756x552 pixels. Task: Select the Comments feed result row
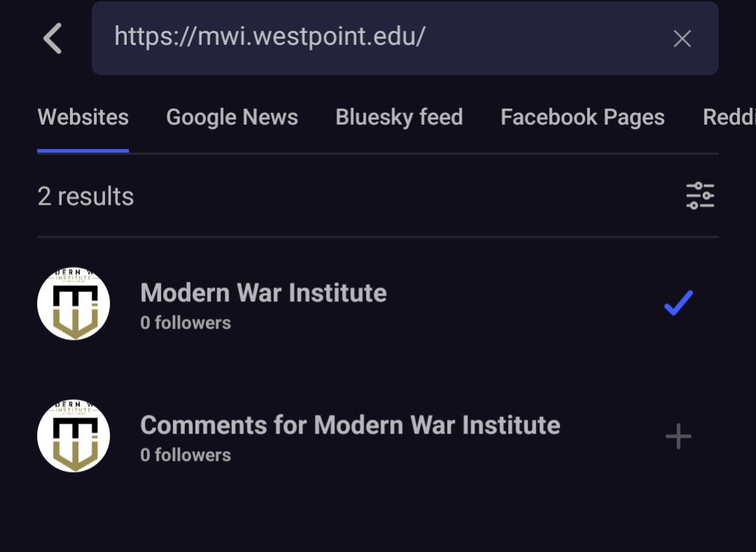[378, 436]
